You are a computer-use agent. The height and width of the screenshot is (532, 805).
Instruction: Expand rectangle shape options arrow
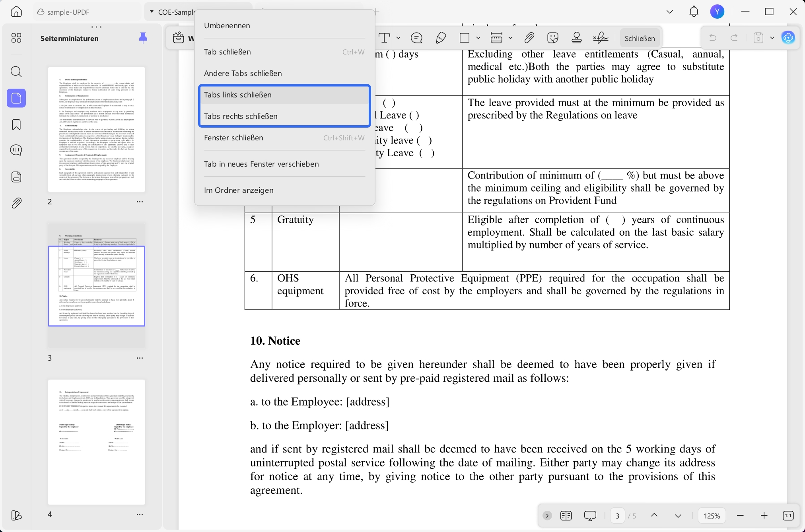pyautogui.click(x=478, y=38)
